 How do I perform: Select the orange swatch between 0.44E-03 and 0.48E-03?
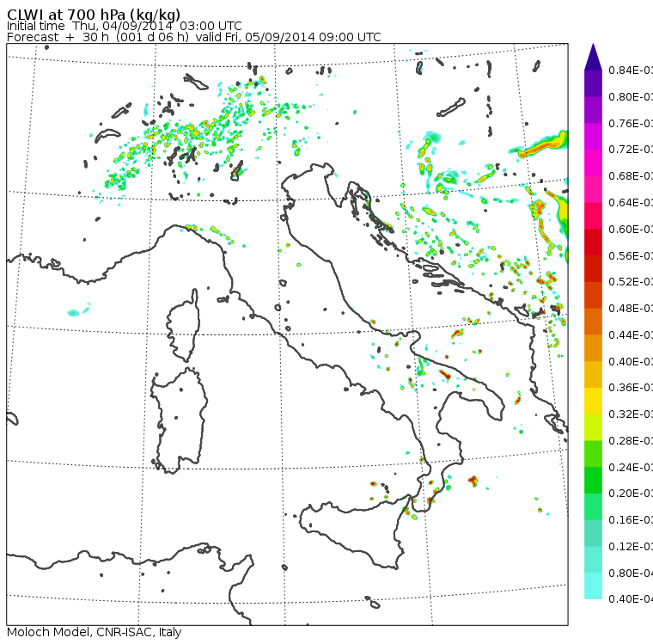[x=593, y=322]
